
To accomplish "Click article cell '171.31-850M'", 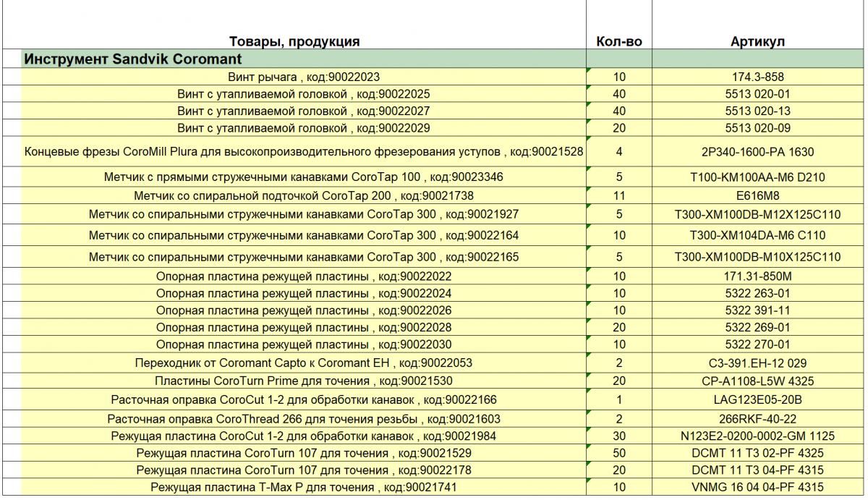I will (758, 276).
